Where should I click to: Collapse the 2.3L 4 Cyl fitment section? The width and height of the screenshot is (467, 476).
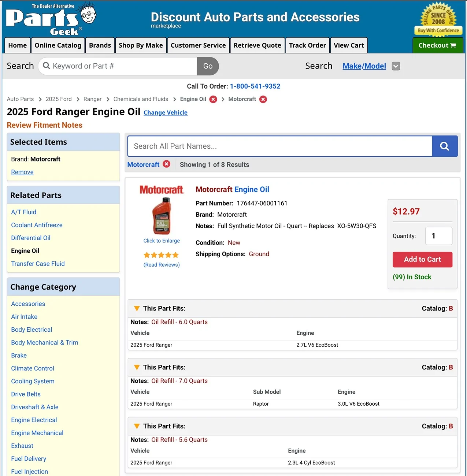point(137,426)
